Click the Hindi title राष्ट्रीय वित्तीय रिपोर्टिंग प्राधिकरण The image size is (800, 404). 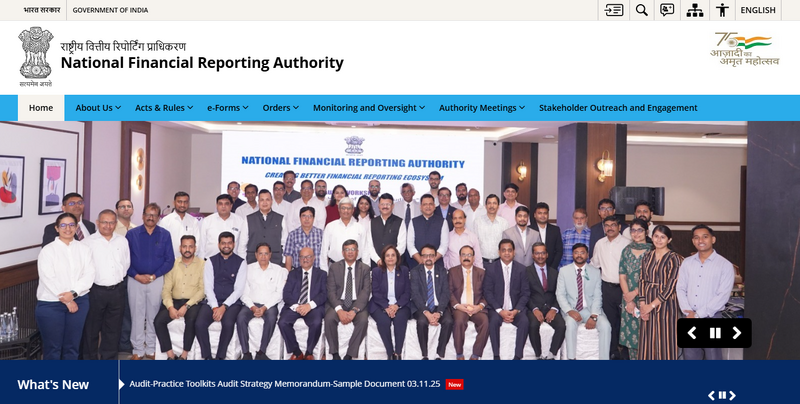click(123, 46)
